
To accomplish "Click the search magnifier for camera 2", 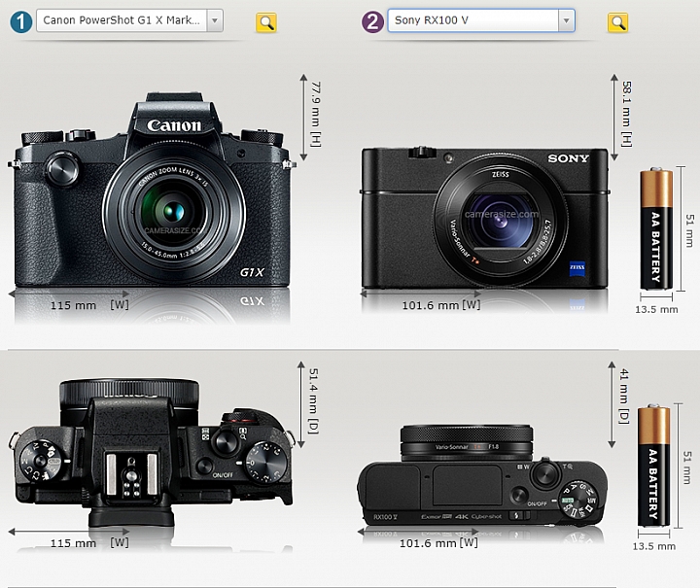I will pos(618,22).
